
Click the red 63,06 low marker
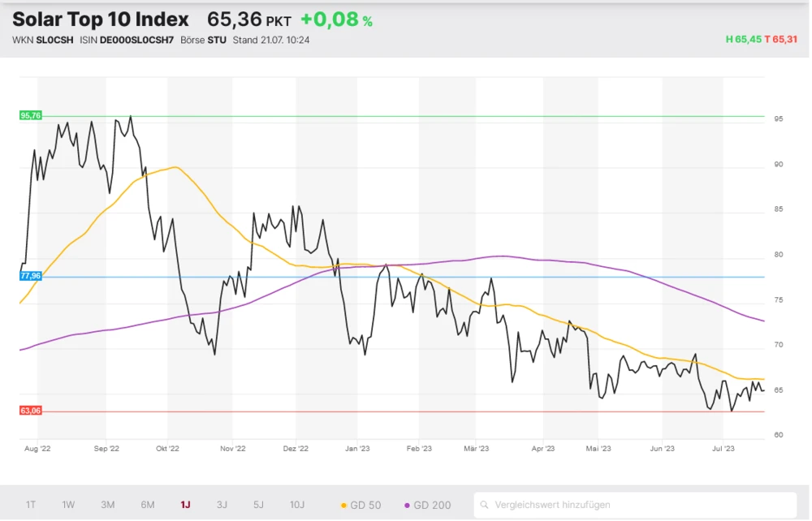[30, 411]
